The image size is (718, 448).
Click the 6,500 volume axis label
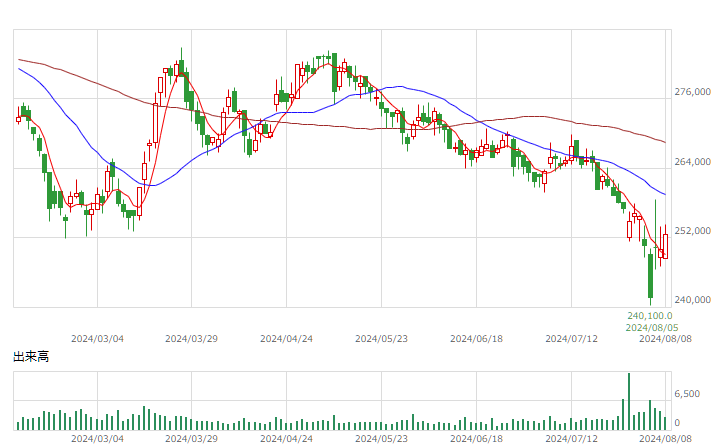tap(687, 393)
